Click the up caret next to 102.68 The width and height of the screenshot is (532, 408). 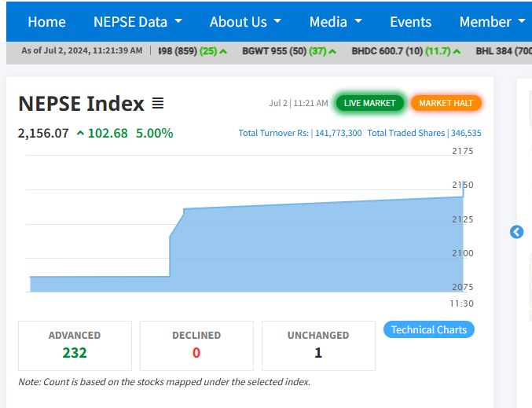80,133
